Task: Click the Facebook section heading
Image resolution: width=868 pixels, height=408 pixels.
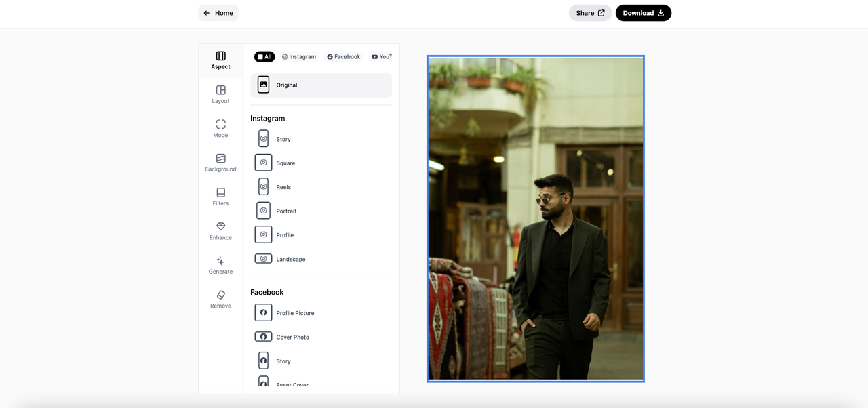Action: [267, 292]
